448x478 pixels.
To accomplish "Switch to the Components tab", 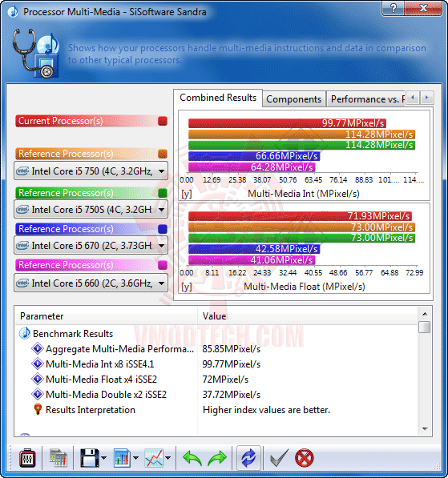I will (x=294, y=99).
